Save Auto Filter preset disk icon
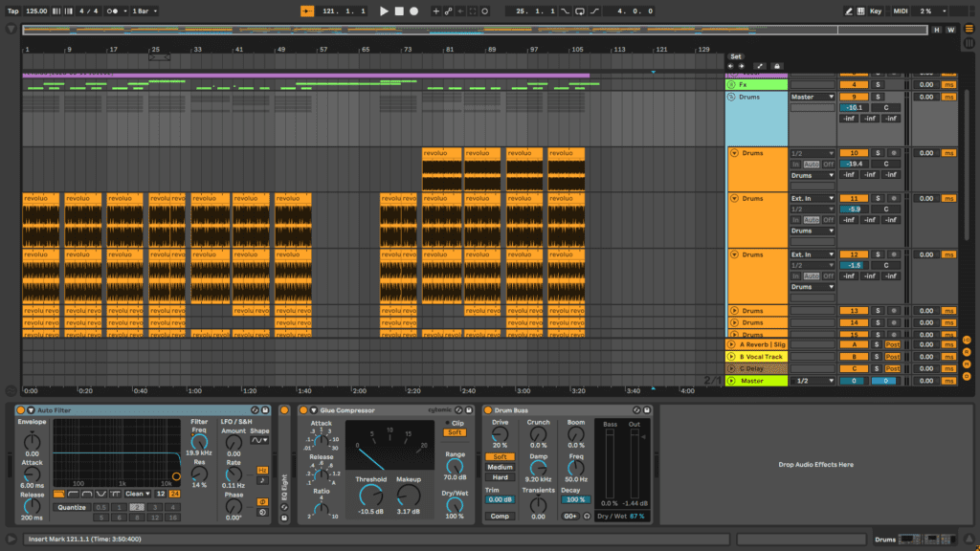 [265, 410]
